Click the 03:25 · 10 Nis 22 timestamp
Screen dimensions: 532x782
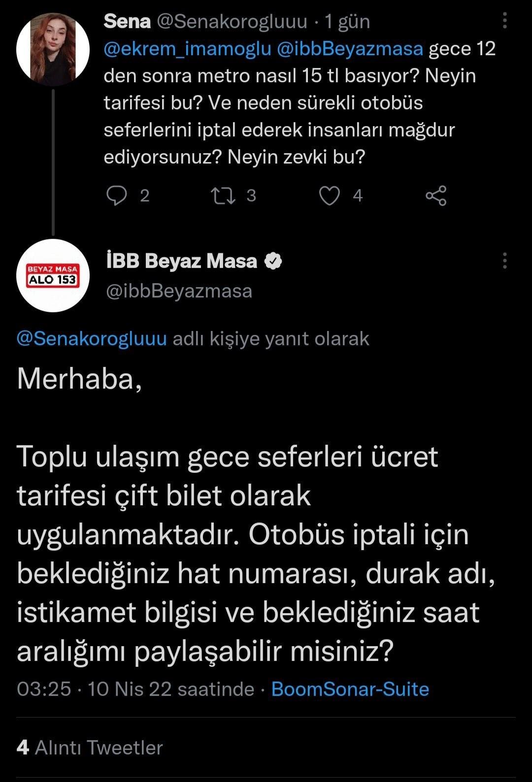tap(135, 689)
